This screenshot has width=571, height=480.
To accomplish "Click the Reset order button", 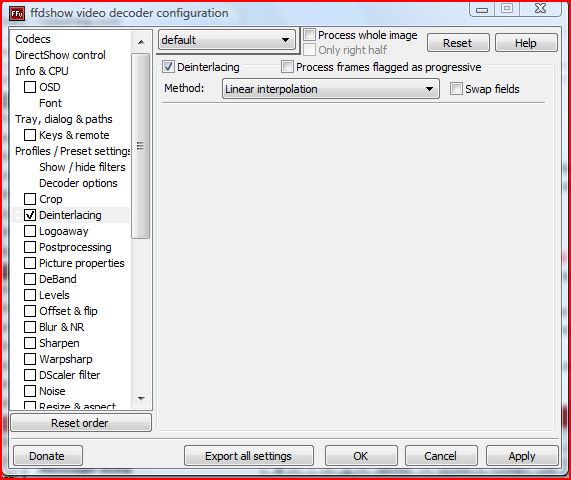I will coord(80,423).
